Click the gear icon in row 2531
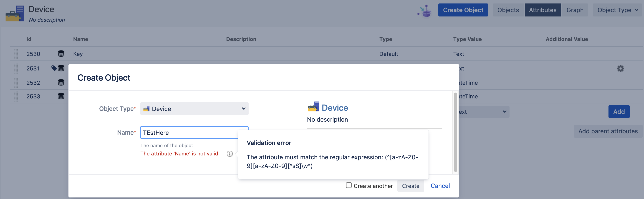 click(x=620, y=68)
